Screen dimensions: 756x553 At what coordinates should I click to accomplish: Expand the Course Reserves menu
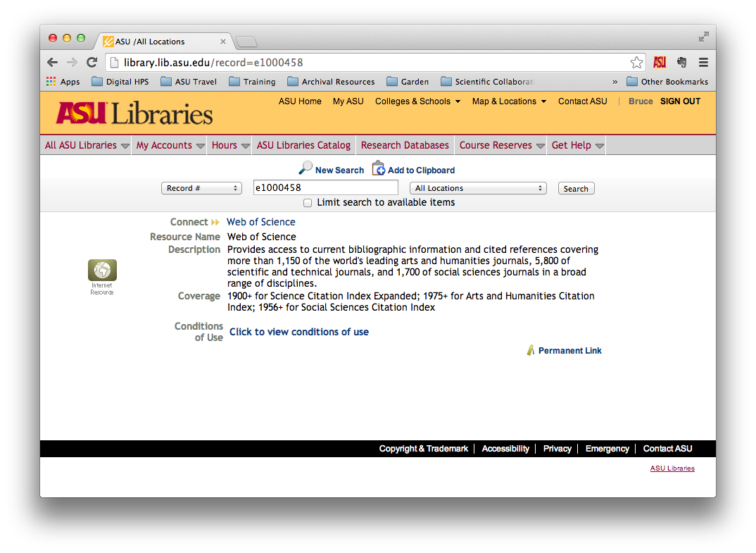tap(501, 145)
